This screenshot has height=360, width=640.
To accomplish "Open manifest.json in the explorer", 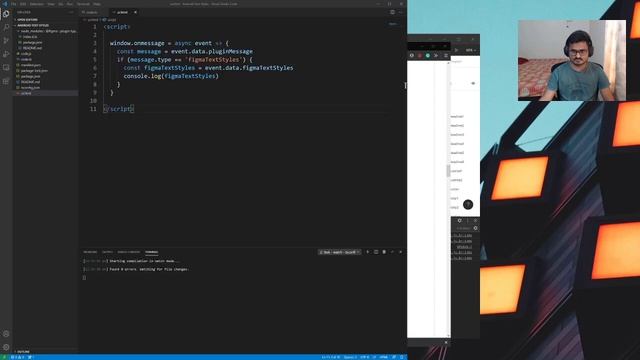I will pyautogui.click(x=31, y=65).
